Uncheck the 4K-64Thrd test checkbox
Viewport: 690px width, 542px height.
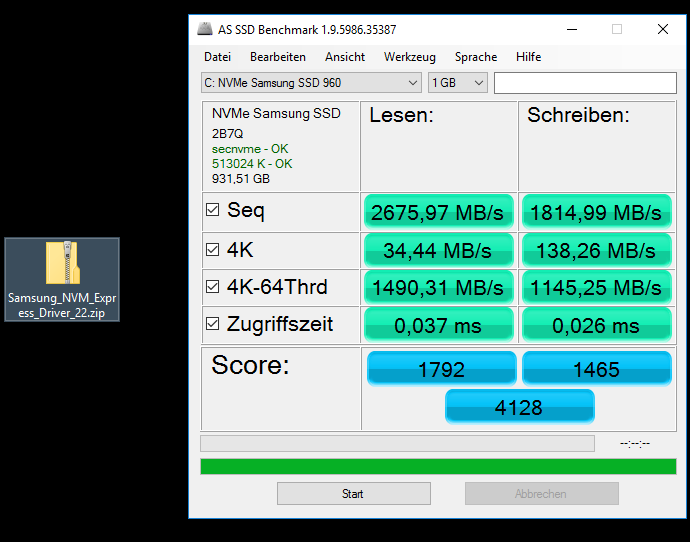[x=213, y=287]
